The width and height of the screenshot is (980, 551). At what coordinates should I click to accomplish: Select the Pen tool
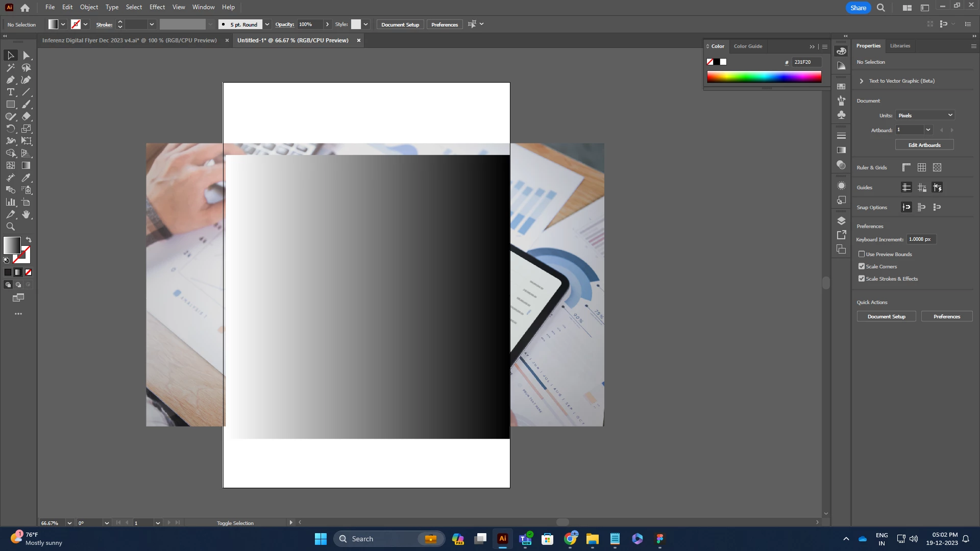pos(10,80)
